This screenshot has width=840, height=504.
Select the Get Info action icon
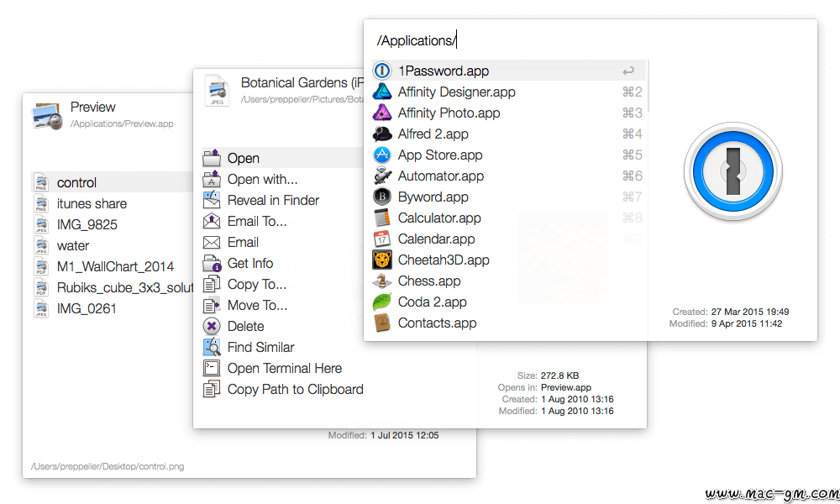[212, 263]
